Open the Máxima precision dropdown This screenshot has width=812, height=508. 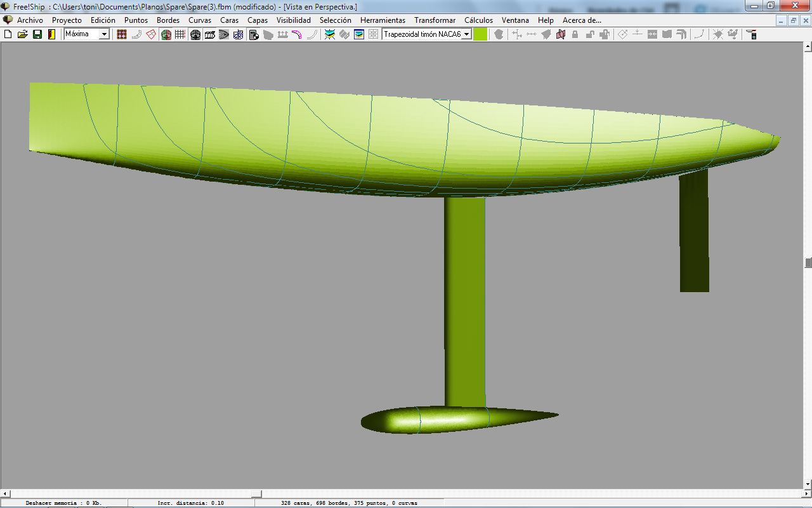(105, 34)
